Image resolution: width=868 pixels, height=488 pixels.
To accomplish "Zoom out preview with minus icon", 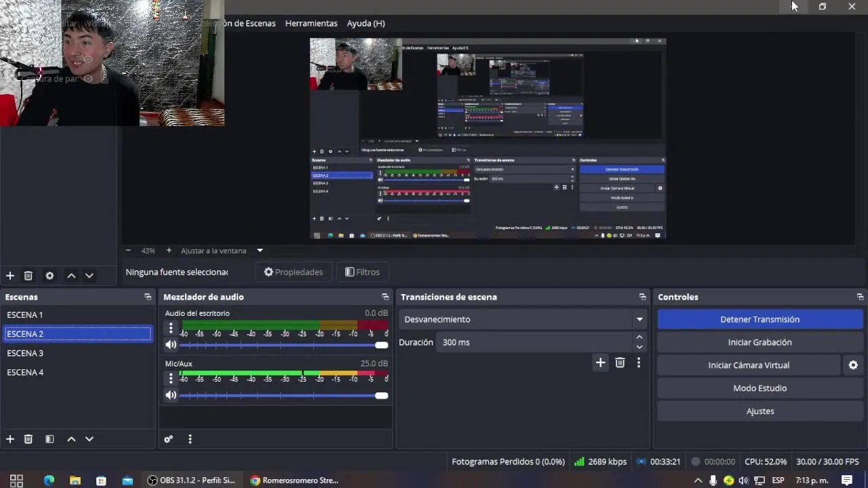I will click(128, 251).
